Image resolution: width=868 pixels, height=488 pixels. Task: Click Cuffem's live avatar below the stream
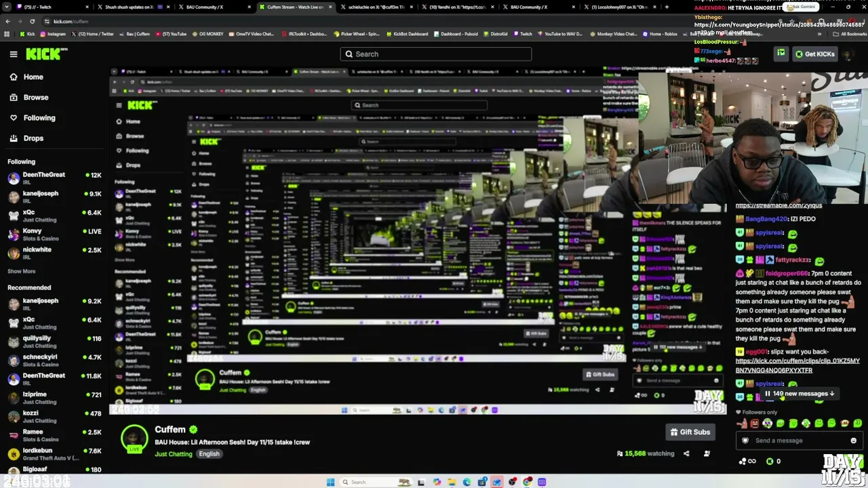[134, 439]
